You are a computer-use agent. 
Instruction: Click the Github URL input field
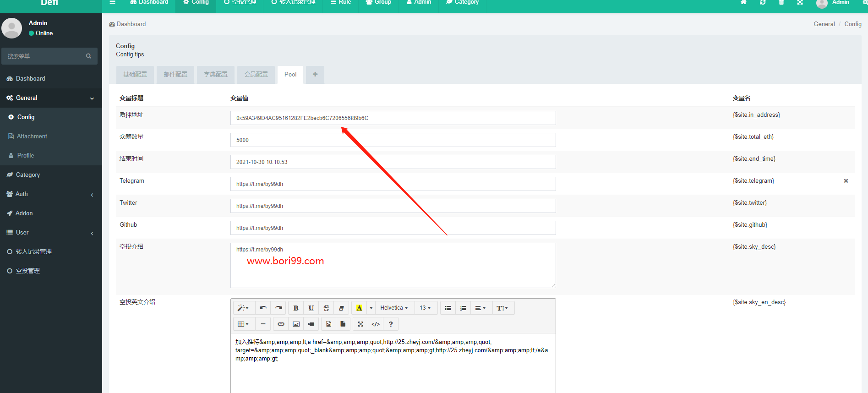point(393,228)
